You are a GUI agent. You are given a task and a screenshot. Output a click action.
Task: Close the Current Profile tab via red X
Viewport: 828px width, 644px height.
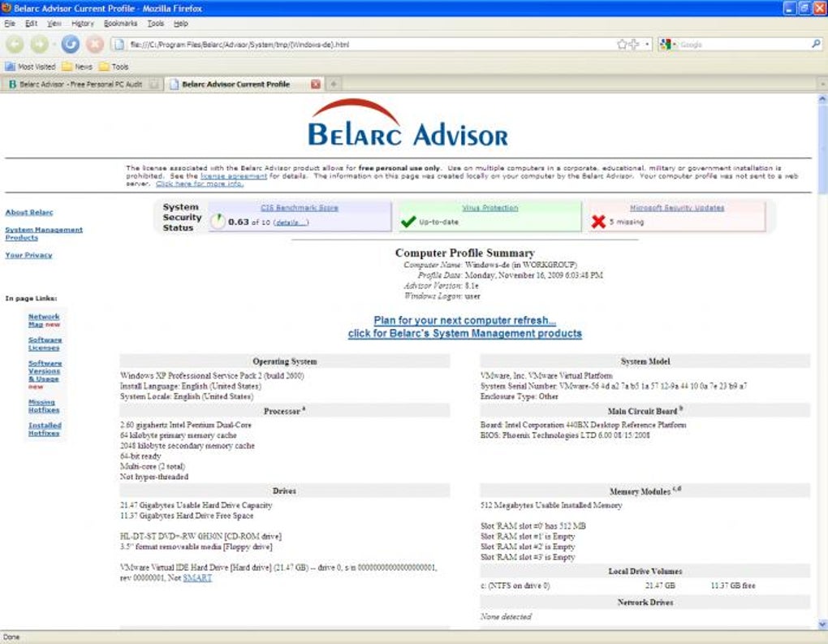(x=315, y=84)
